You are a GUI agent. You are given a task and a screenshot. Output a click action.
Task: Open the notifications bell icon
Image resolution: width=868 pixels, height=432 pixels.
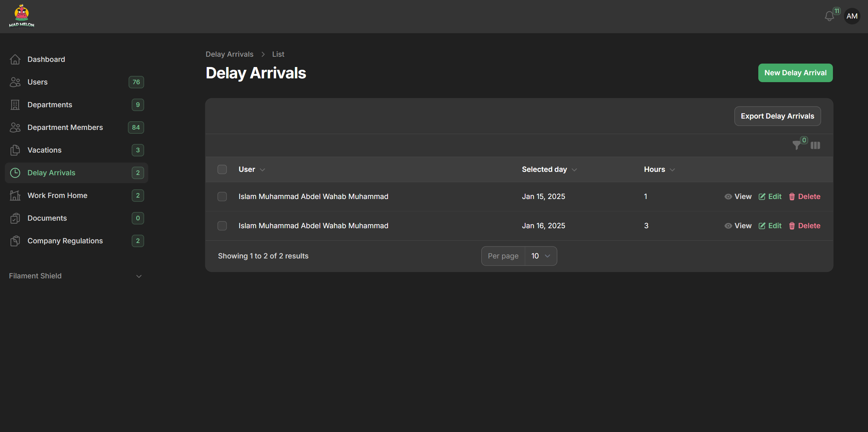point(829,16)
